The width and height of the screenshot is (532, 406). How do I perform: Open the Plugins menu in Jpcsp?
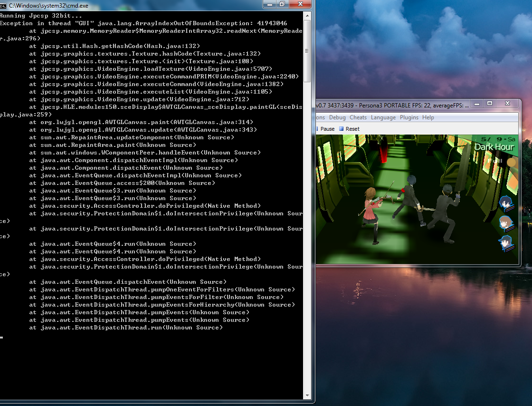(x=409, y=117)
